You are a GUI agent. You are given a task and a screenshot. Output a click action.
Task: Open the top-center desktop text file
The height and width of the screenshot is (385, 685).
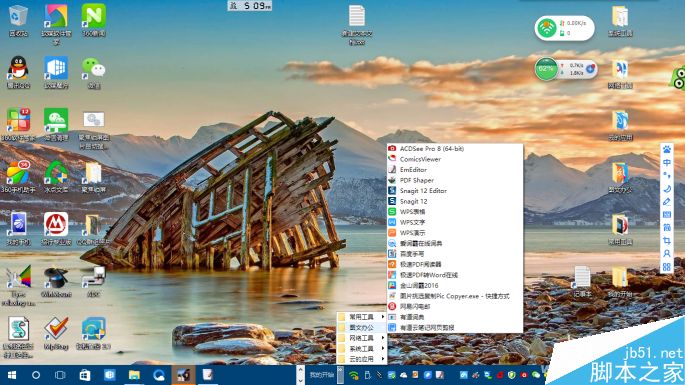(x=356, y=24)
